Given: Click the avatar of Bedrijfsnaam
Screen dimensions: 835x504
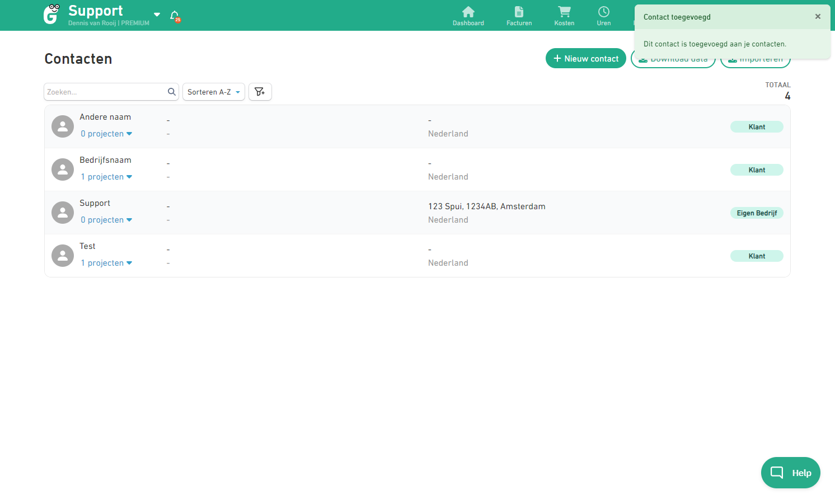Looking at the screenshot, I should tap(63, 169).
